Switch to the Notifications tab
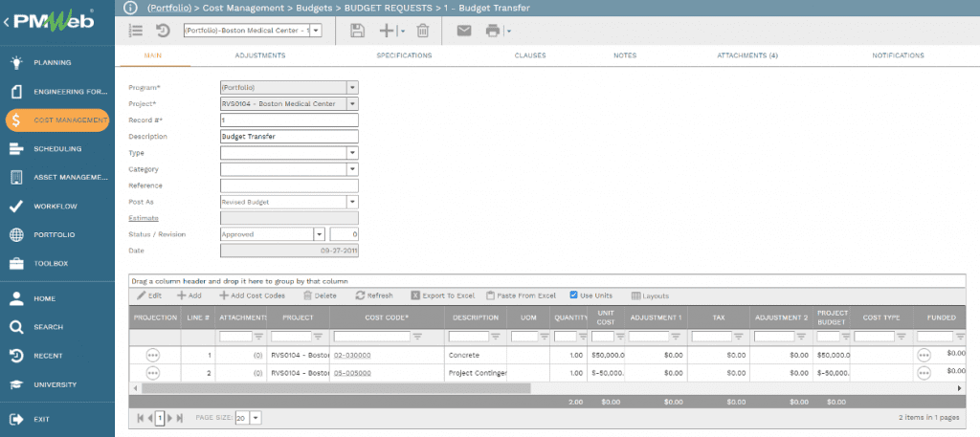Image resolution: width=980 pixels, height=437 pixels. (x=898, y=55)
